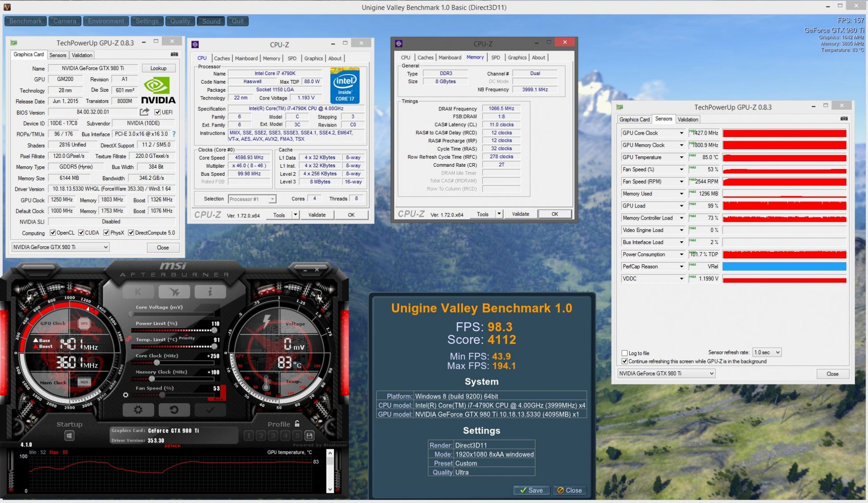Viewport: 868px width, 503px height.
Task: Click the Intel Core i7 logo in CPU-Z
Action: (x=345, y=85)
